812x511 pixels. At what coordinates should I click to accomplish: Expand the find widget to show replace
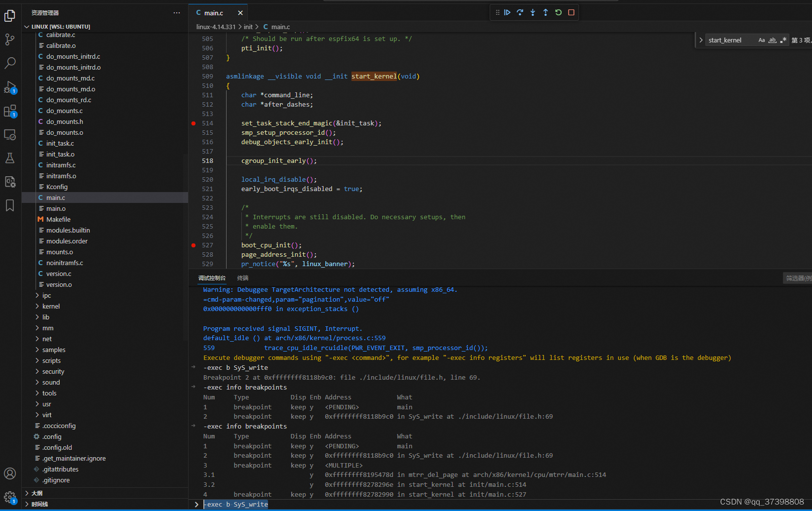coord(701,39)
